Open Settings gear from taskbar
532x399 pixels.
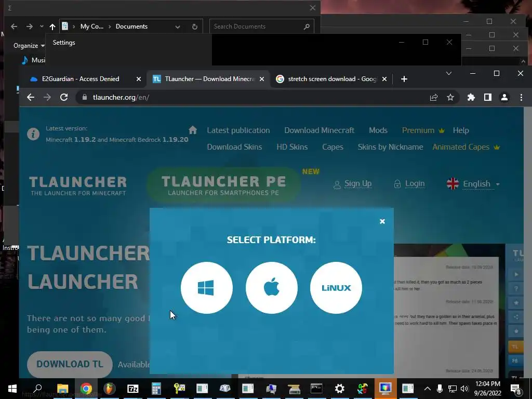(339, 389)
